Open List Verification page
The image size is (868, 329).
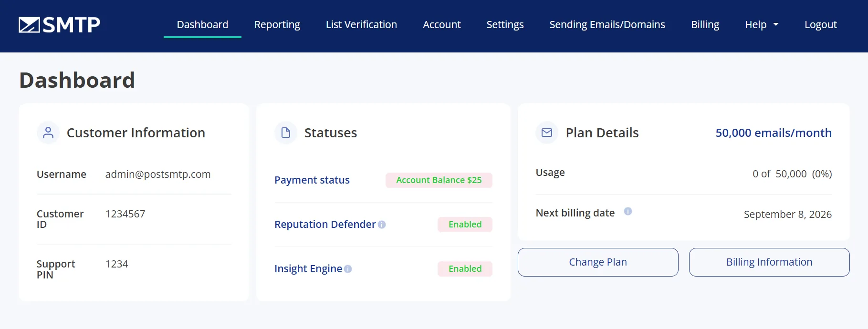click(x=361, y=24)
